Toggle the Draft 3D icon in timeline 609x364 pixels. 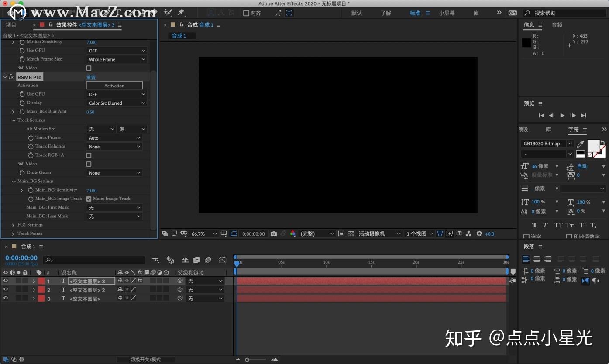(x=170, y=260)
